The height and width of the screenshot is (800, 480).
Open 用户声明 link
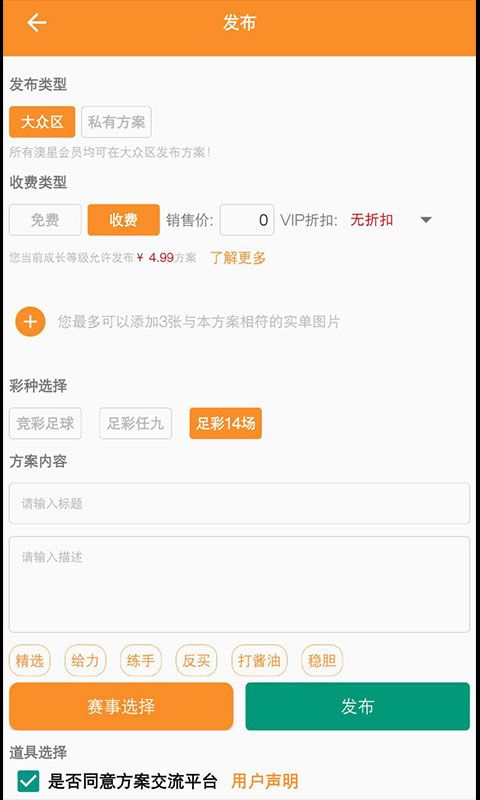pyautogui.click(x=264, y=781)
